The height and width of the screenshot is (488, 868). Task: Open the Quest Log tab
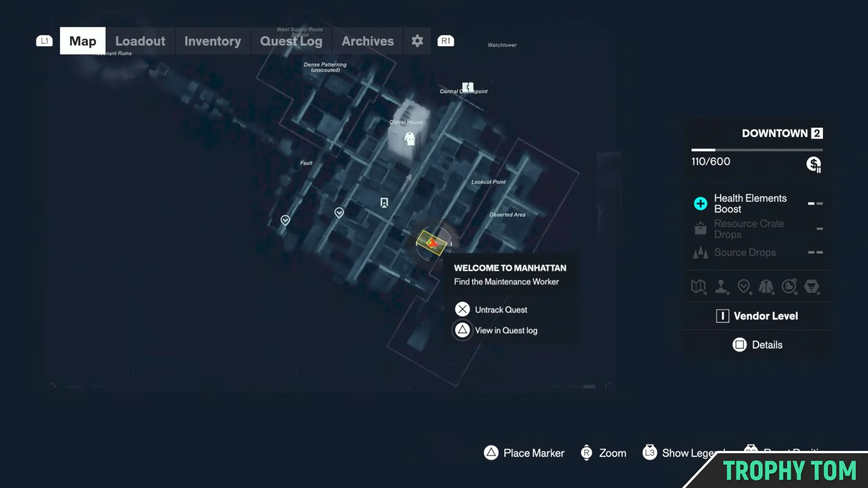pos(291,41)
